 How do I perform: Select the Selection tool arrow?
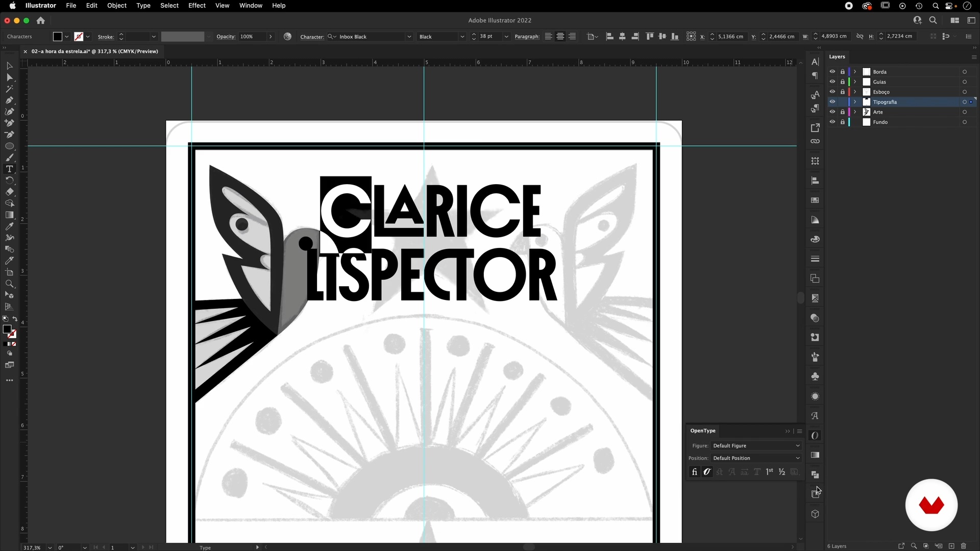tap(9, 66)
